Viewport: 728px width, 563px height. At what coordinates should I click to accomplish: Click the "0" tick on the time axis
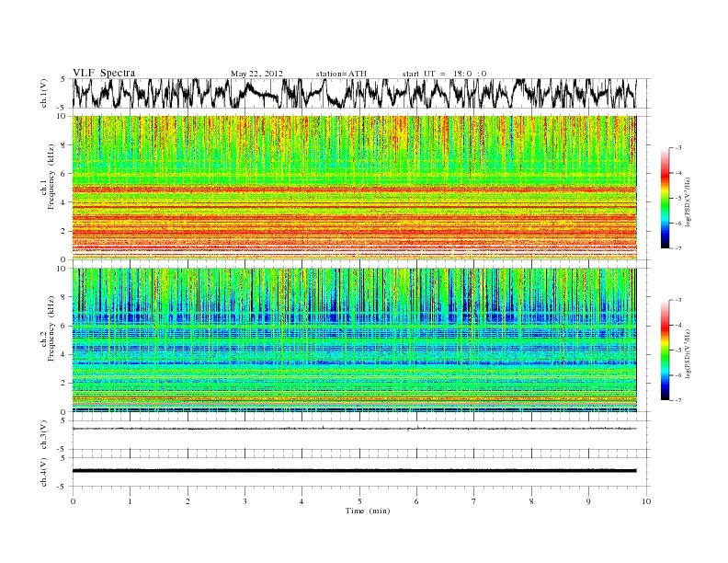coord(73,501)
